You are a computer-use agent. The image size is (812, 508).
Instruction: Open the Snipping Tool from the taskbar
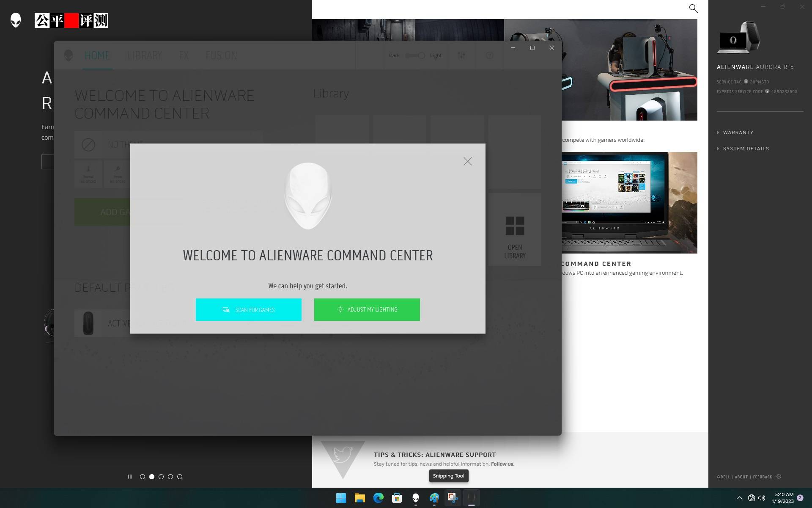point(453,498)
